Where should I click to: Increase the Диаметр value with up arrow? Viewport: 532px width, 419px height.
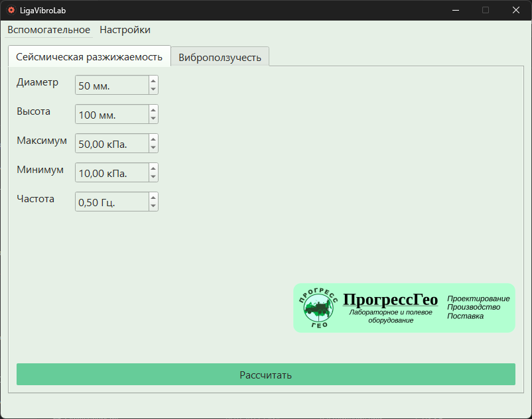coord(153,81)
